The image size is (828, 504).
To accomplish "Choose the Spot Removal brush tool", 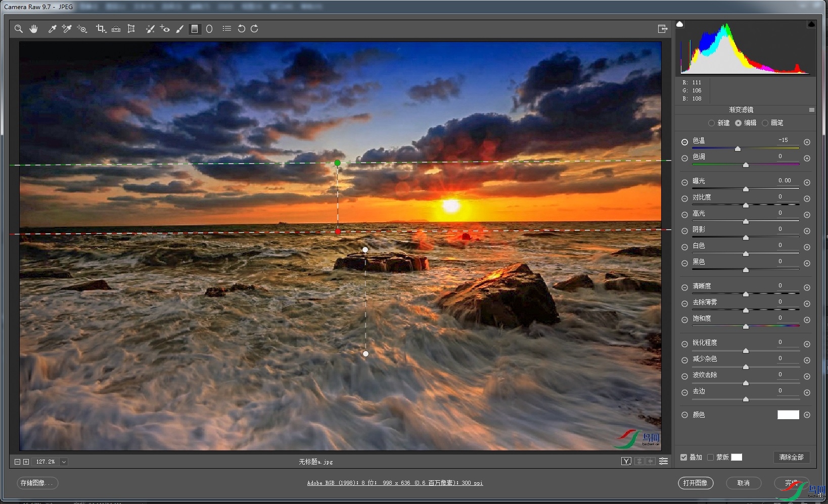I will click(150, 29).
